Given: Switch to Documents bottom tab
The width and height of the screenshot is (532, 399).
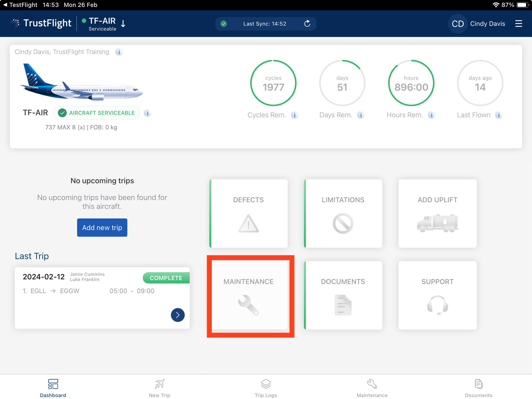Looking at the screenshot, I should point(479,388).
